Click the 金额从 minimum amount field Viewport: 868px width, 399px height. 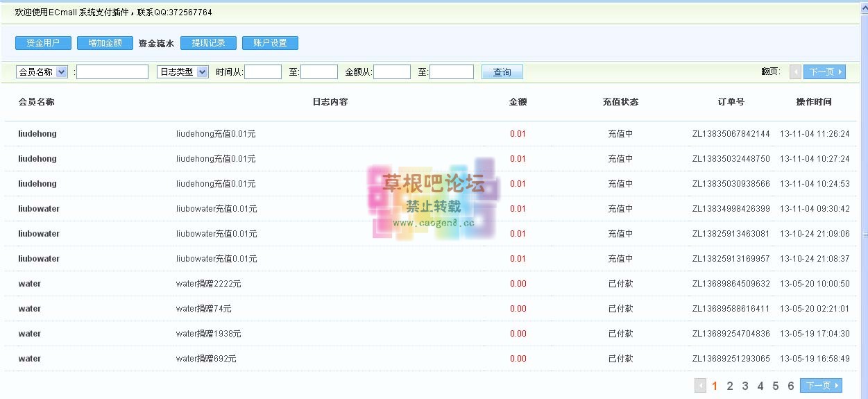(x=392, y=72)
